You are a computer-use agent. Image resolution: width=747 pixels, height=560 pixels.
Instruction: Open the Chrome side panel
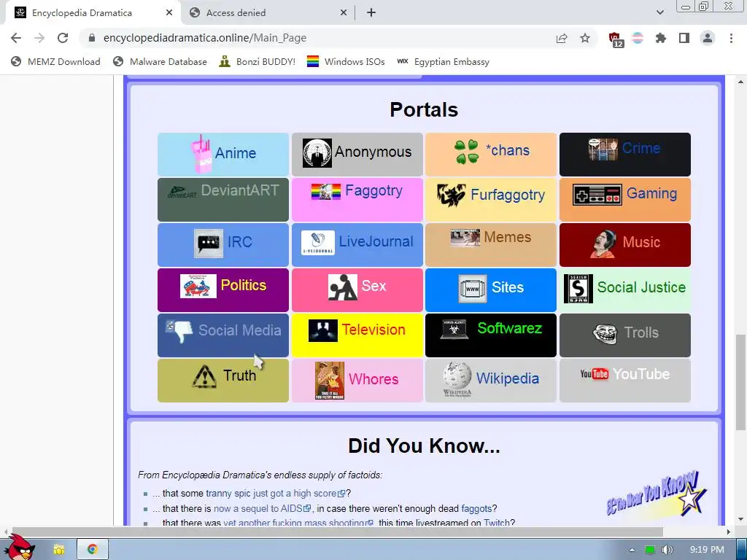[684, 38]
